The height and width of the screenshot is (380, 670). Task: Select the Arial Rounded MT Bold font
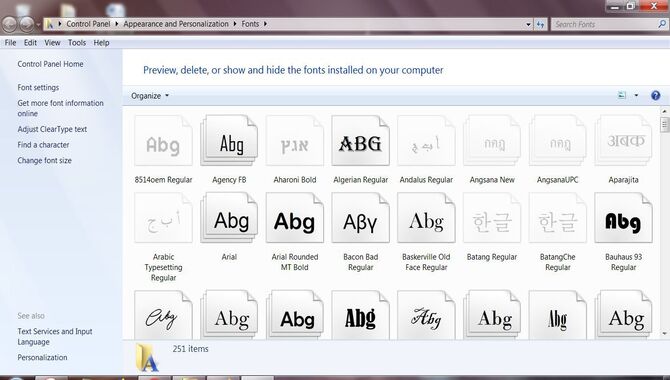coord(295,218)
